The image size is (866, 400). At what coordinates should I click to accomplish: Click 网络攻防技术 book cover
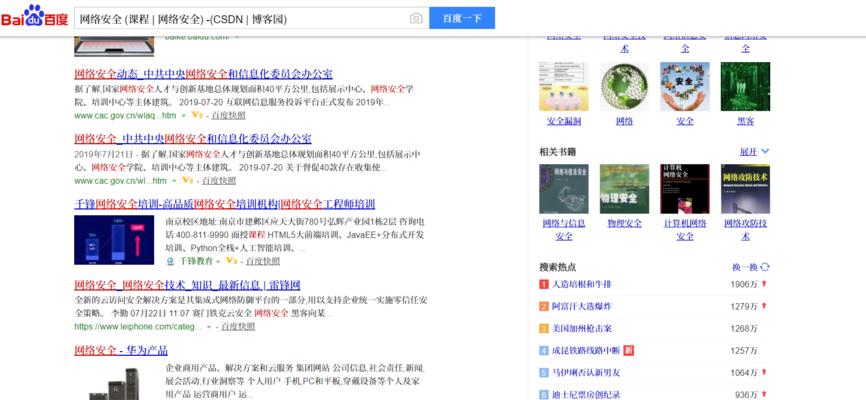pyautogui.click(x=746, y=189)
